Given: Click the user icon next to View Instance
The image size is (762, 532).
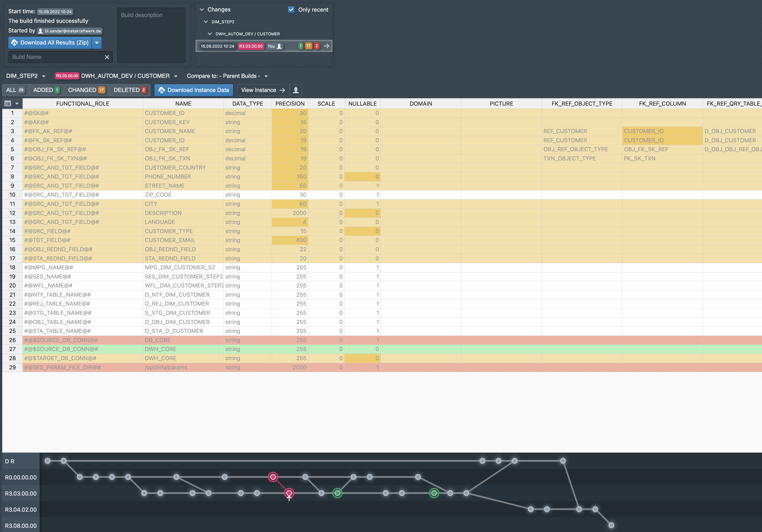Looking at the screenshot, I should [296, 90].
